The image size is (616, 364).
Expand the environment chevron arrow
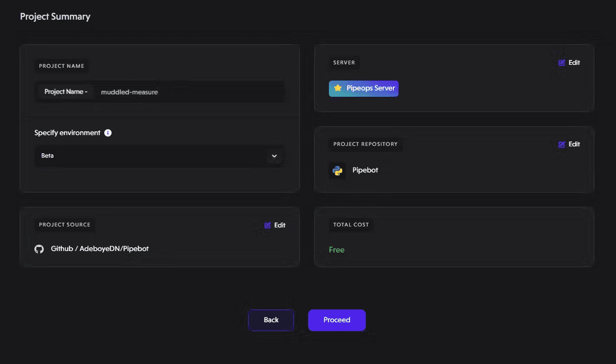(x=274, y=156)
